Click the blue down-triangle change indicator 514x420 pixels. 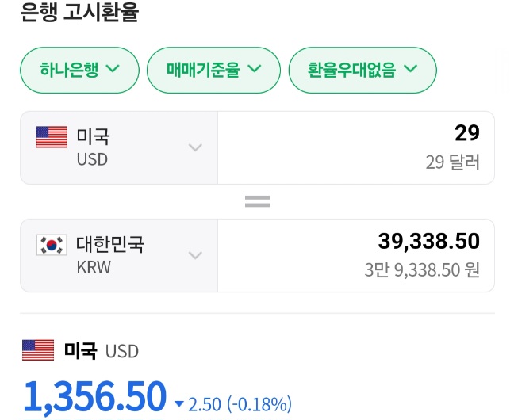pos(179,404)
